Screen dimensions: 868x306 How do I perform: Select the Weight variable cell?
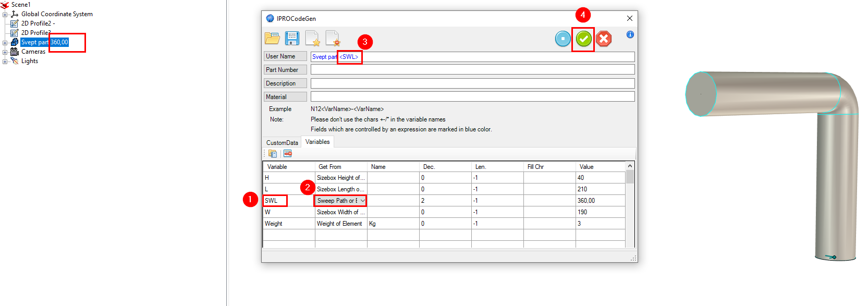289,224
